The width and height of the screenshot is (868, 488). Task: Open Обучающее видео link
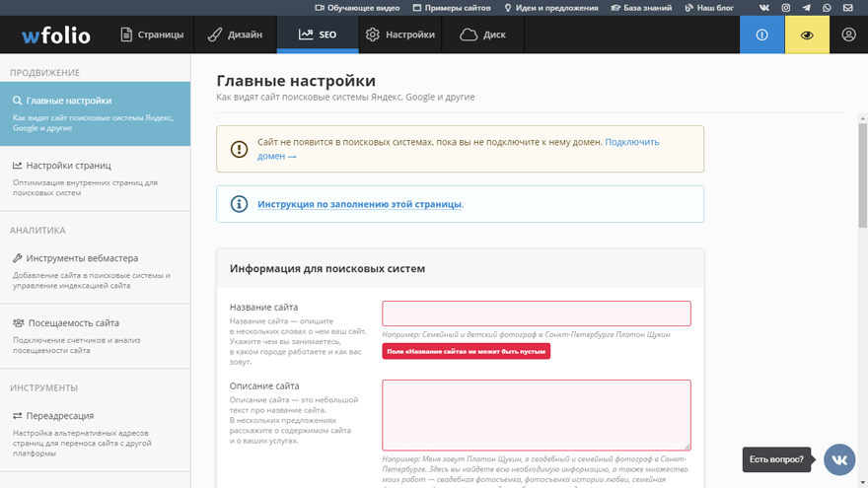357,8
